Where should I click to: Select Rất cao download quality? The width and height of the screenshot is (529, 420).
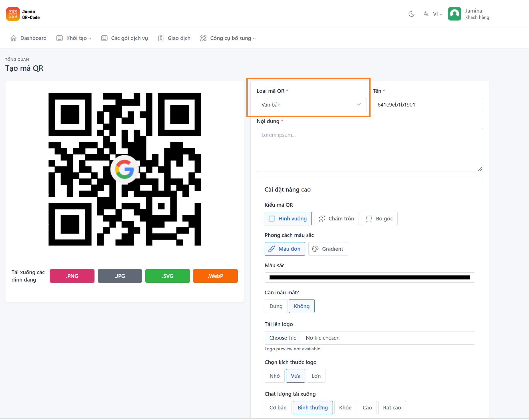tap(392, 407)
